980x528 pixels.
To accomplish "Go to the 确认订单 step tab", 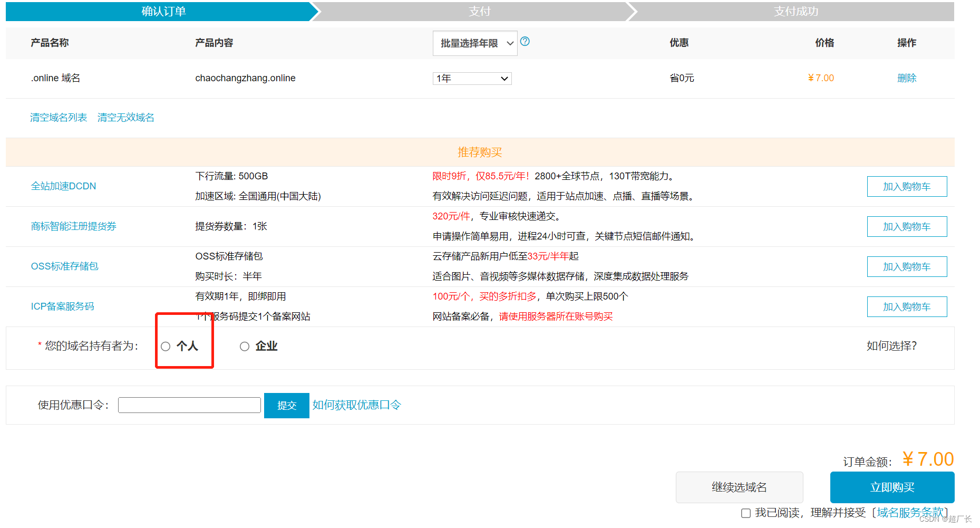I will point(163,12).
